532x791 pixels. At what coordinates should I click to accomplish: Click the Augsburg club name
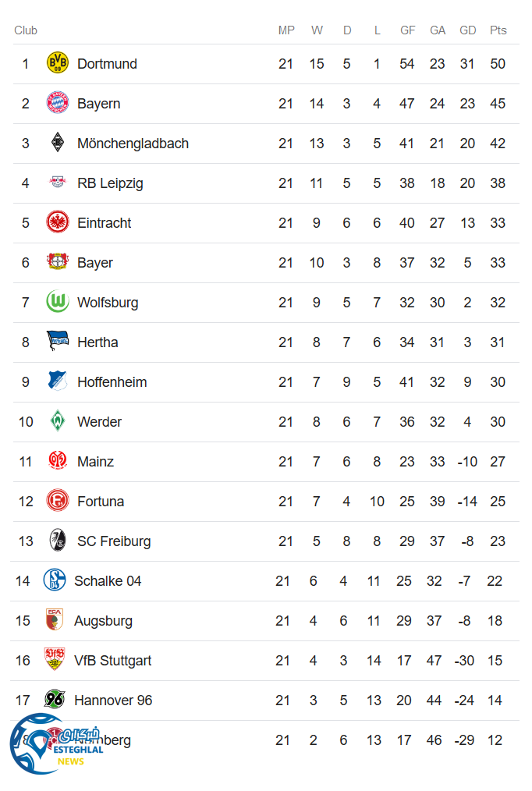click(103, 621)
